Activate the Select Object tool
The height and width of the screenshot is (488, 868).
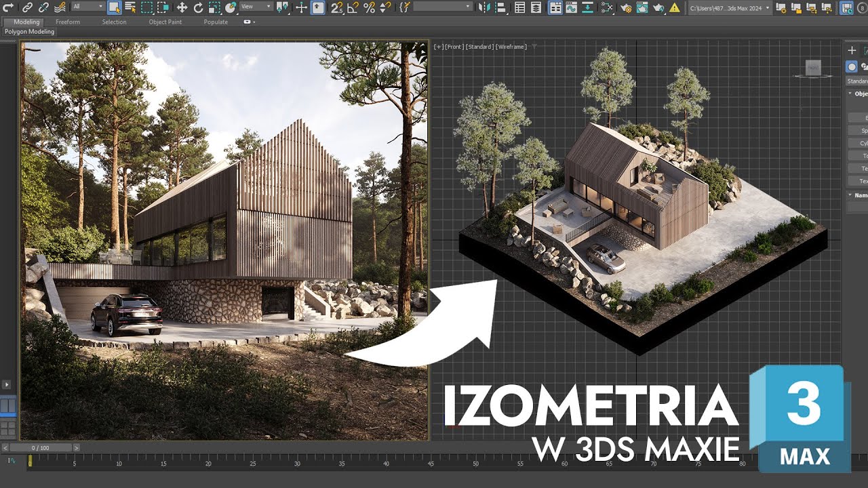pos(114,7)
